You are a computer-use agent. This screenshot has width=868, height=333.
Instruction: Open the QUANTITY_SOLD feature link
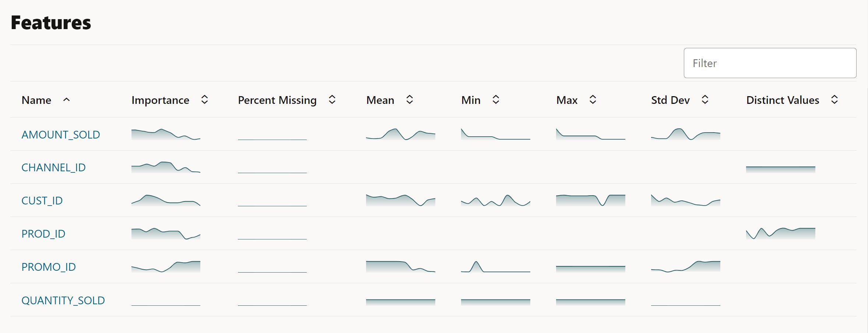pos(63,300)
